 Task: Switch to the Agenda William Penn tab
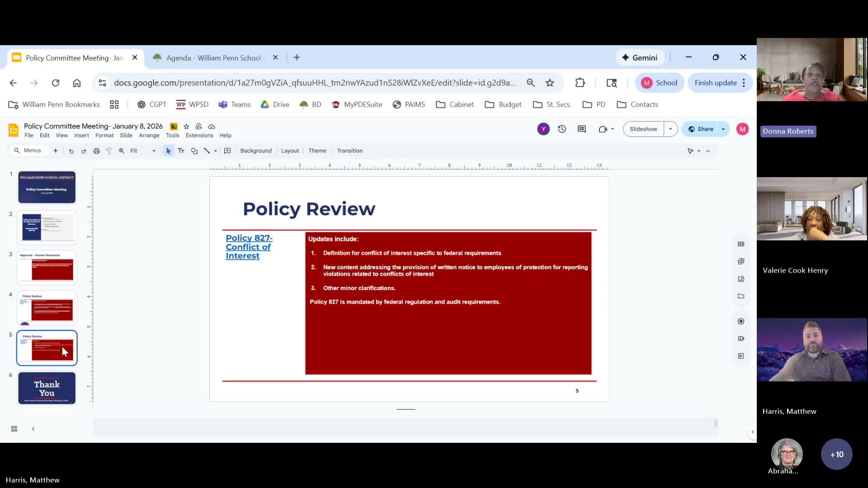(213, 58)
